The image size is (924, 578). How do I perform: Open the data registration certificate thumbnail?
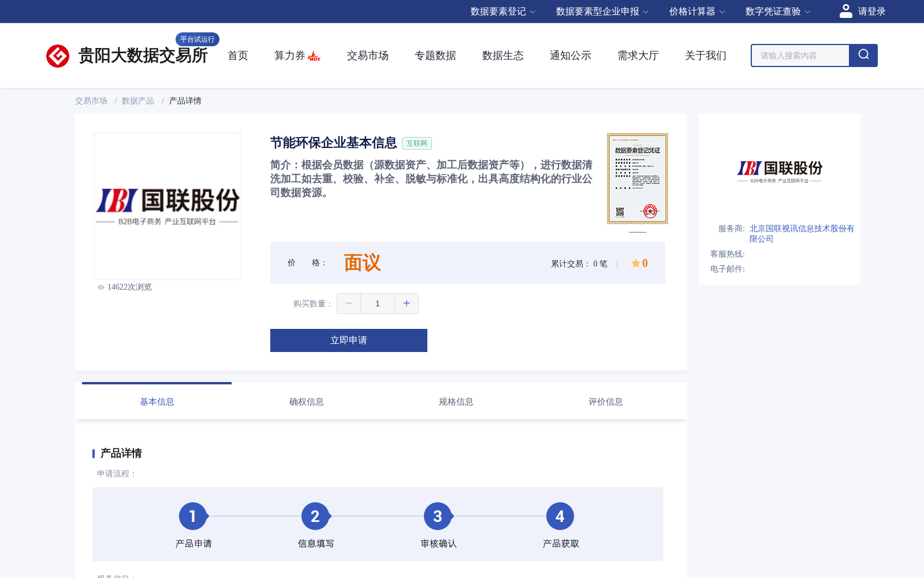coord(638,179)
